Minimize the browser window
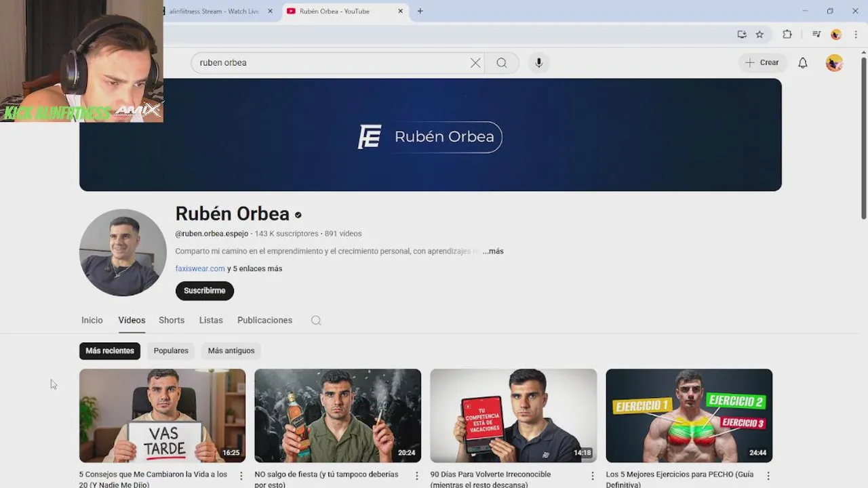 pos(805,11)
